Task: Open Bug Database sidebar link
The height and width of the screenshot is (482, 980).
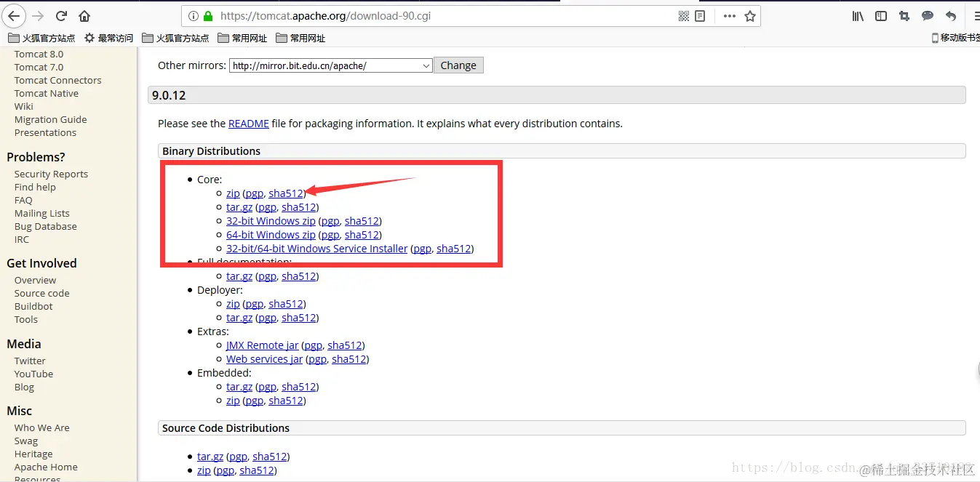Action: point(46,226)
